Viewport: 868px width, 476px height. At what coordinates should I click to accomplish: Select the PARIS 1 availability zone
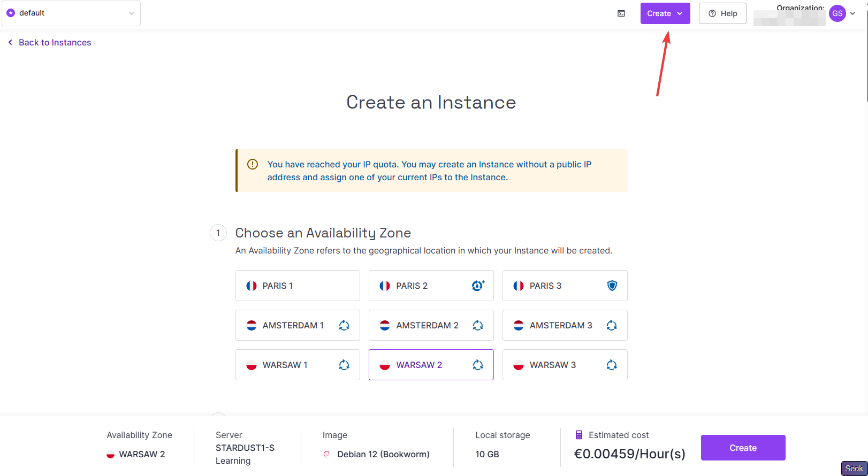[298, 286]
